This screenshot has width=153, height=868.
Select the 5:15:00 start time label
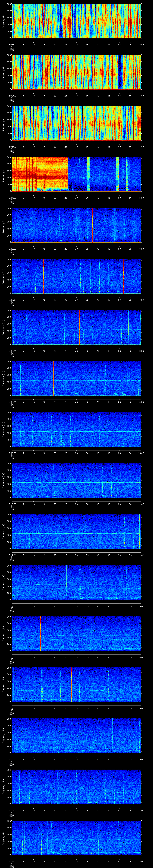point(12,759)
